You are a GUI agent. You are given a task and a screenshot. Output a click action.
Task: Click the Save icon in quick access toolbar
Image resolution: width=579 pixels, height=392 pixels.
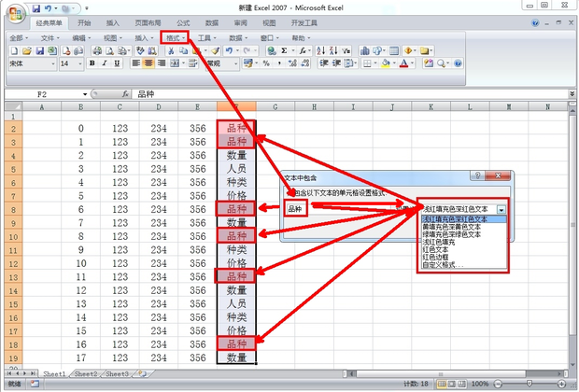point(36,7)
